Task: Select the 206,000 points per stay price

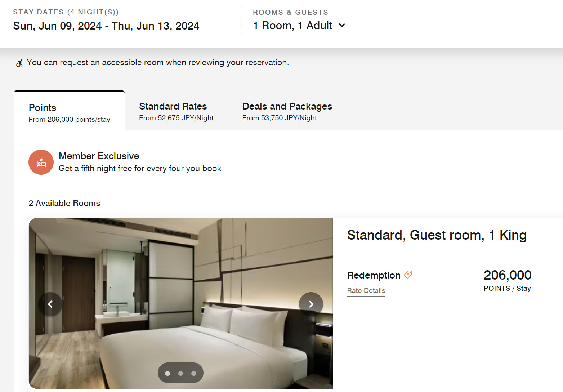Action: click(x=507, y=280)
